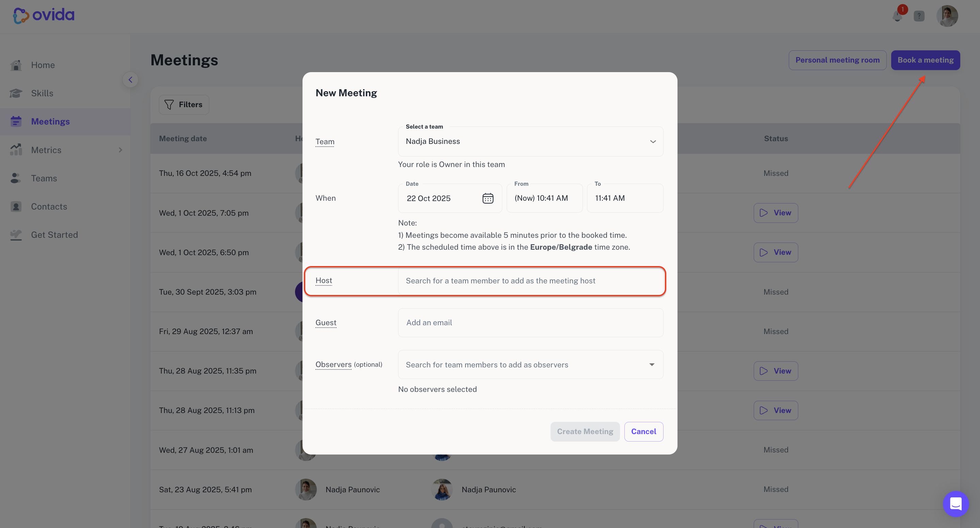Open the chat support bubble icon
This screenshot has height=528, width=980.
tap(955, 504)
